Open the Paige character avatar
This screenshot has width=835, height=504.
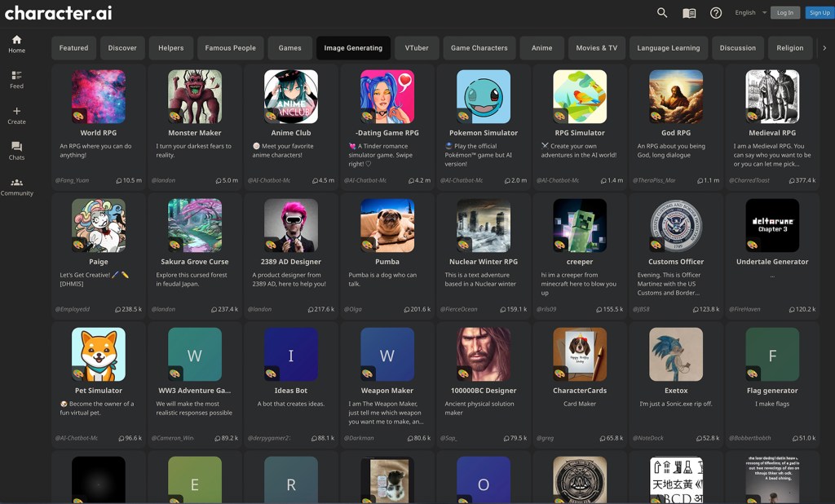[x=99, y=225]
